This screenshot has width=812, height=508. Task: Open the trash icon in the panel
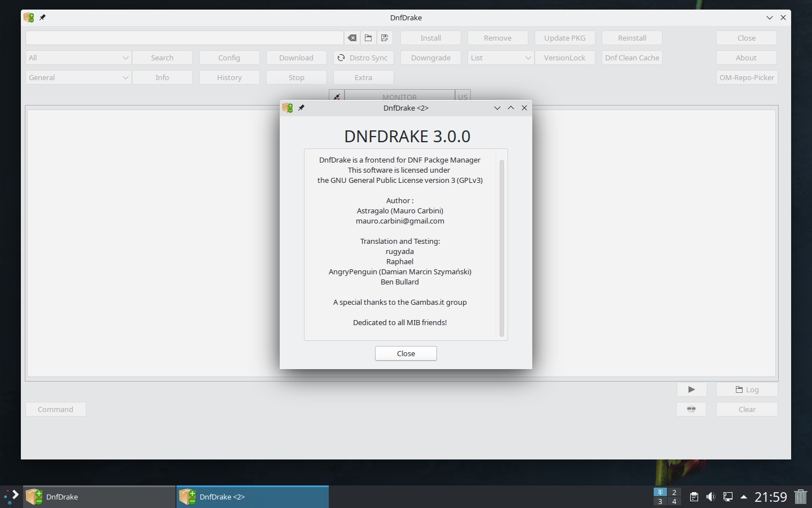(x=801, y=497)
